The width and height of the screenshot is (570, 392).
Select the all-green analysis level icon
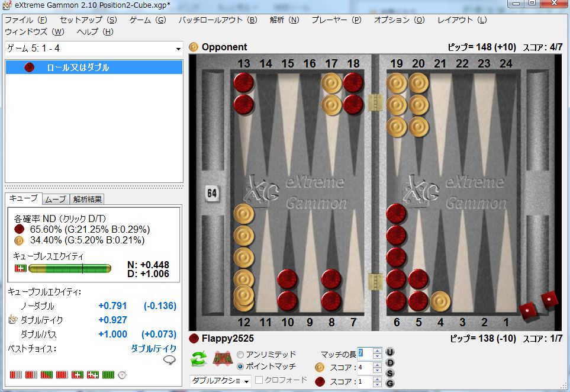(x=108, y=375)
